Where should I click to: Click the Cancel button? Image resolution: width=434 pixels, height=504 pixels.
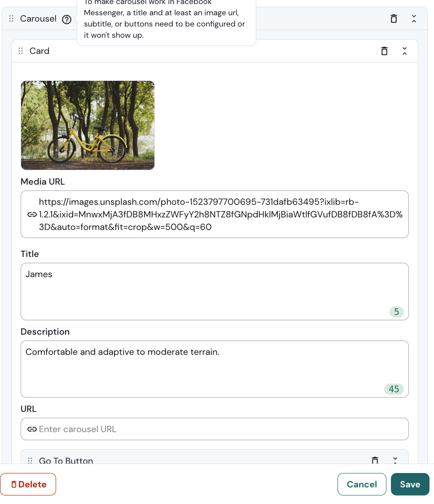[x=362, y=484]
